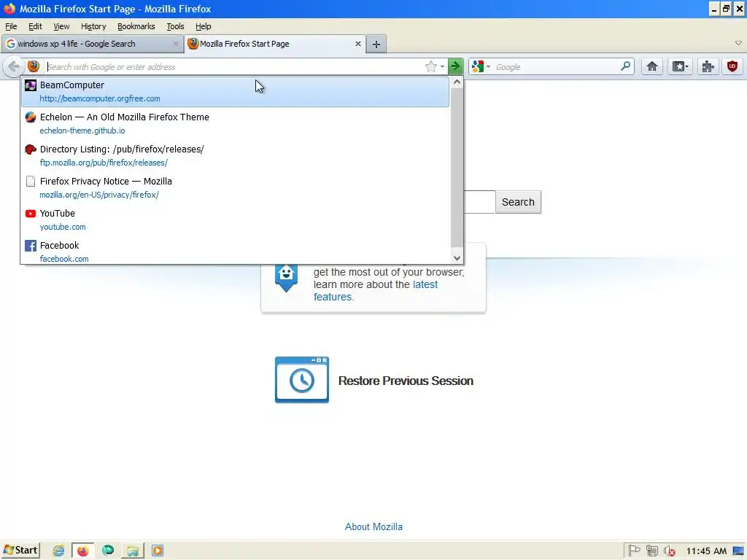Click the BeamComputer favicon icon
The width and height of the screenshot is (747, 560).
[x=31, y=85]
